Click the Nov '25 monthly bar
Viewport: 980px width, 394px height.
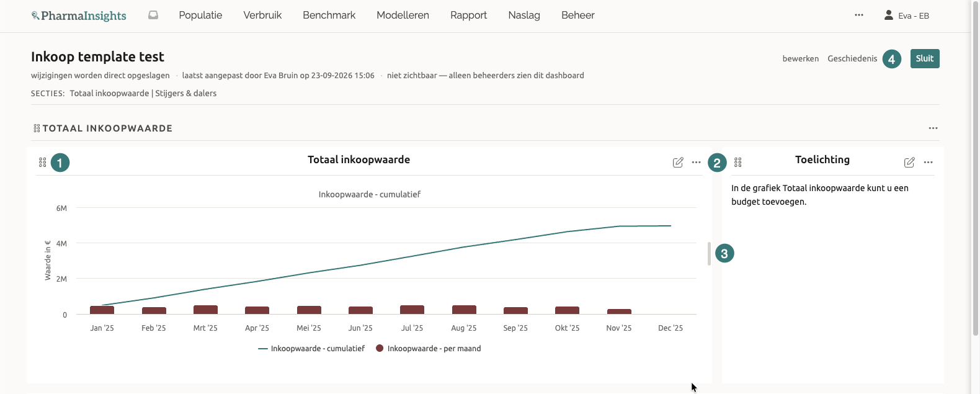(619, 311)
